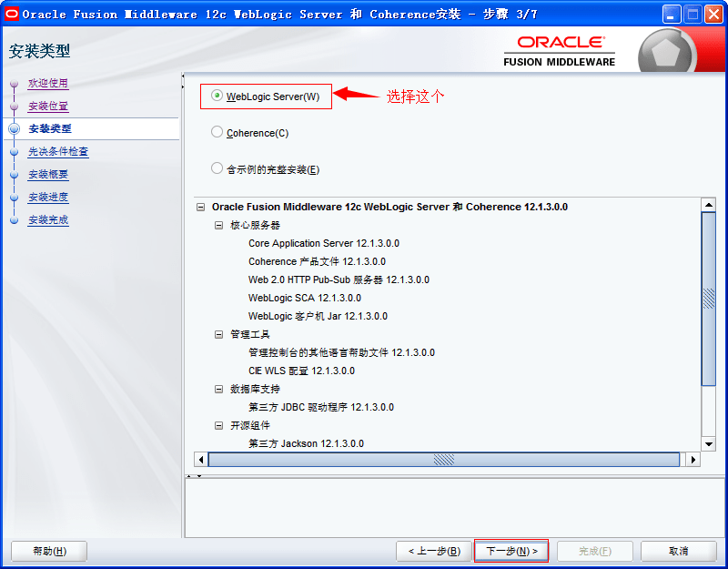Click the vertical scrollbar thumb

pyautogui.click(x=709, y=299)
